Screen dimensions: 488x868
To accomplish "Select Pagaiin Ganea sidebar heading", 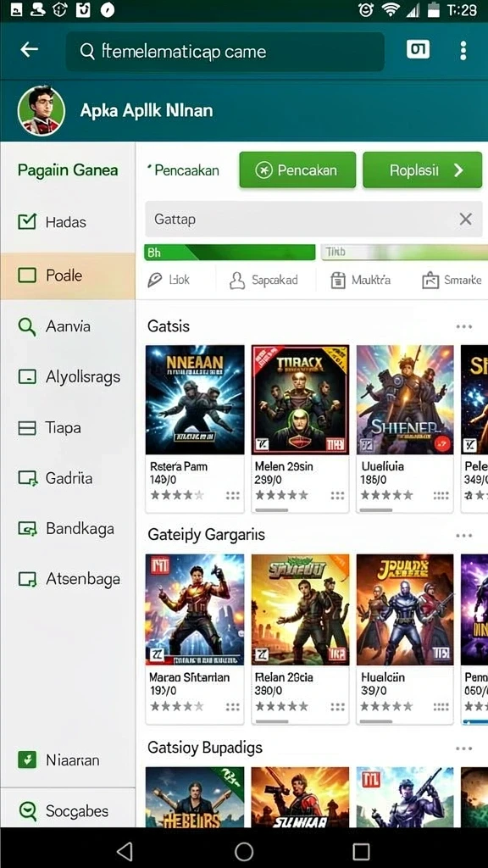I will tap(68, 170).
